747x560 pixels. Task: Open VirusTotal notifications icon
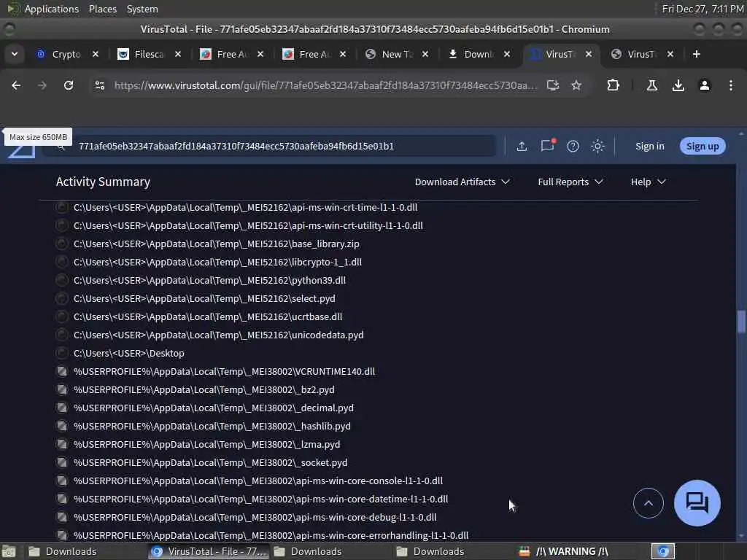(x=547, y=145)
